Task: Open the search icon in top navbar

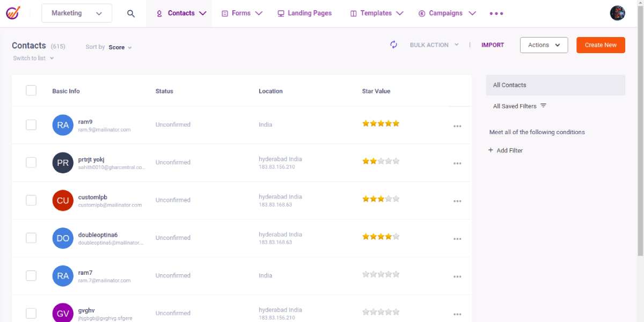Action: 131,14
